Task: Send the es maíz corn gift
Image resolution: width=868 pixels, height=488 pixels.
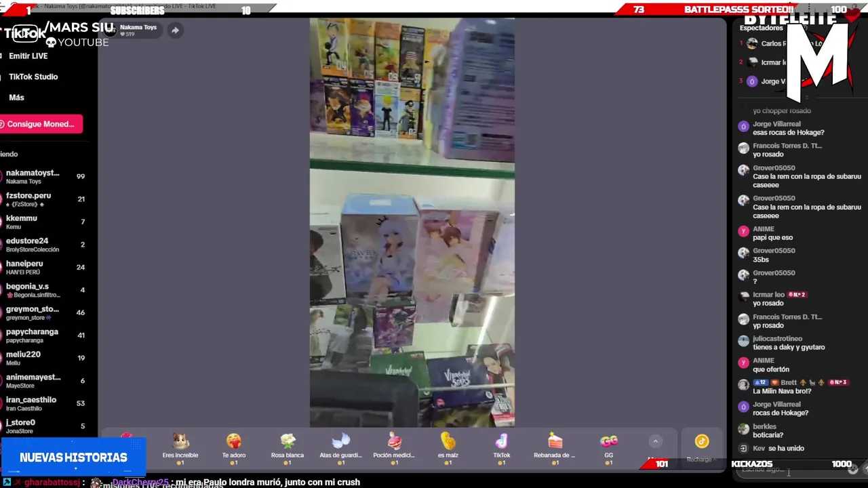Action: [x=448, y=449]
